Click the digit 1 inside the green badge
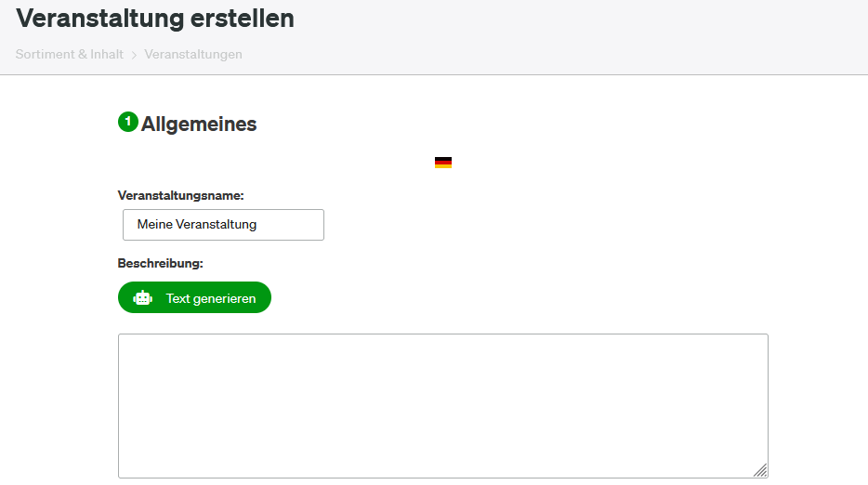Viewport: 868px width, 485px height. coord(128,121)
